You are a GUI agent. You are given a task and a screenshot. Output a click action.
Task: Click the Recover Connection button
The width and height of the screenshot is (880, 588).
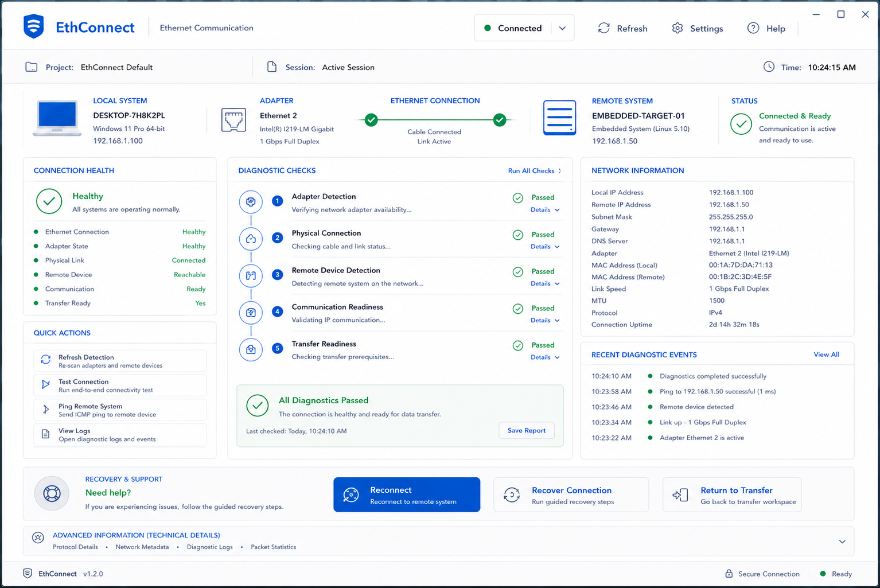pos(571,494)
